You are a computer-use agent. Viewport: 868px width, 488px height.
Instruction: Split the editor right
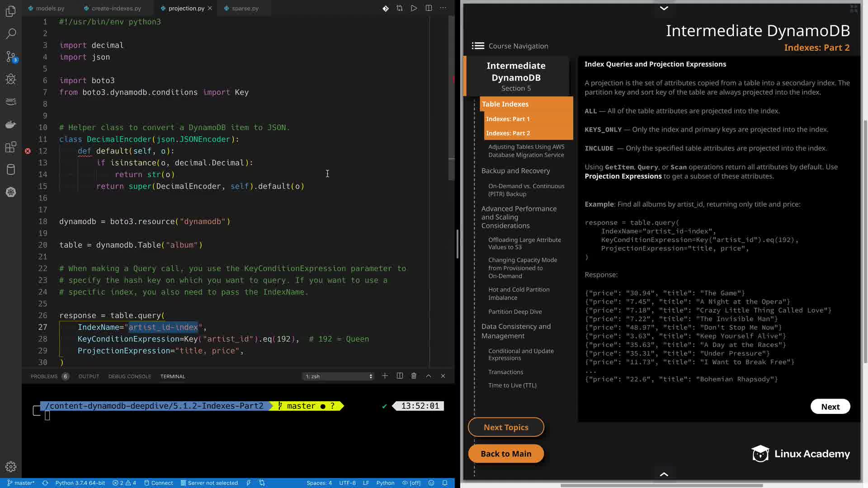[429, 8]
